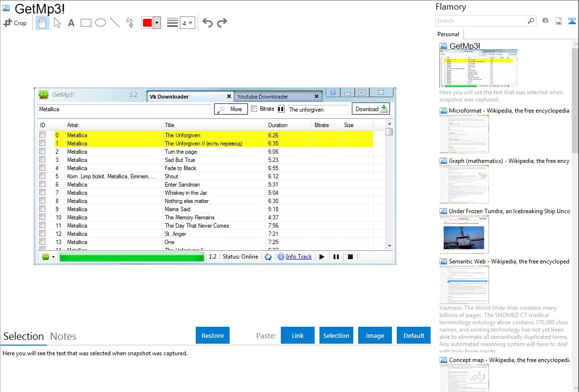Choose the text annotation tool
This screenshot has height=392, width=579.
click(x=71, y=23)
